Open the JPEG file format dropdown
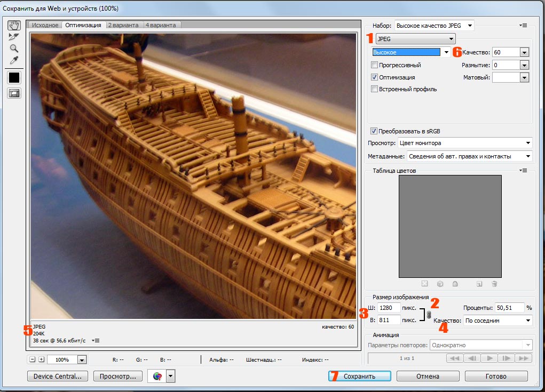This screenshot has width=545, height=392. pyautogui.click(x=415, y=38)
